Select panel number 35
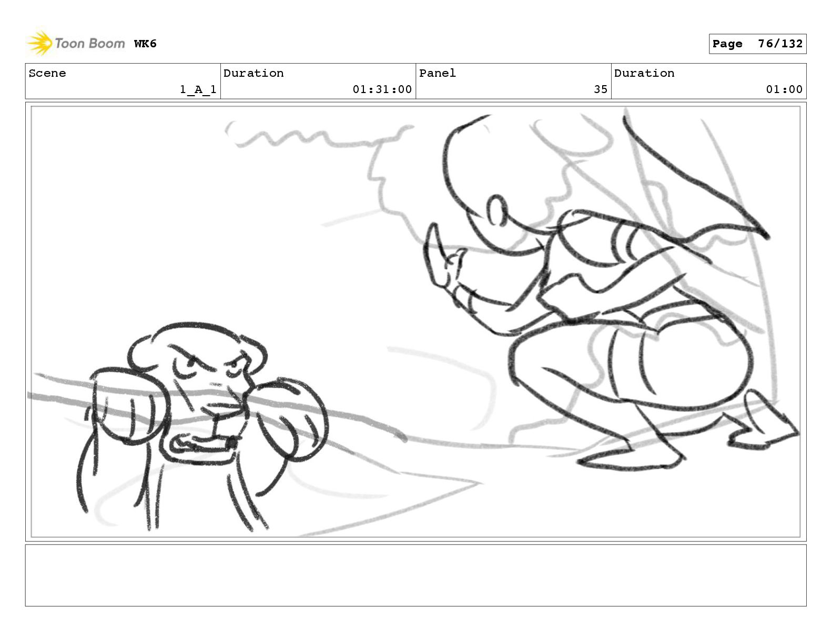Viewport: 832px width, 644px height. click(x=601, y=89)
